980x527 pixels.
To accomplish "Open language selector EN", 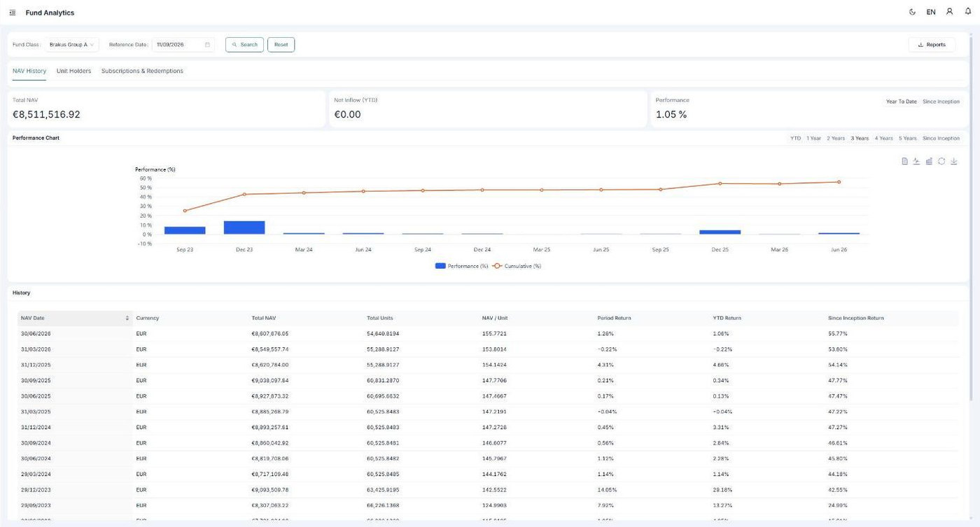I will point(931,12).
